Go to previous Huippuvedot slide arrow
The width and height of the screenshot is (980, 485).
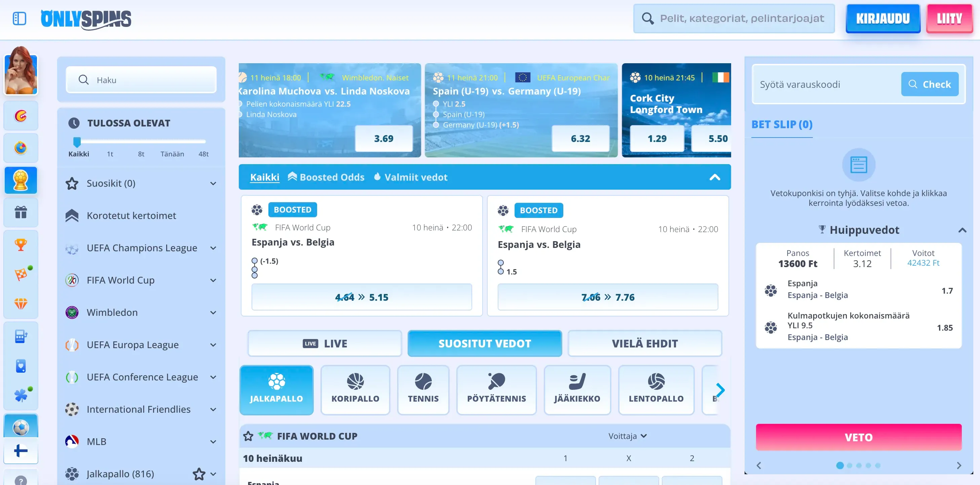(759, 465)
